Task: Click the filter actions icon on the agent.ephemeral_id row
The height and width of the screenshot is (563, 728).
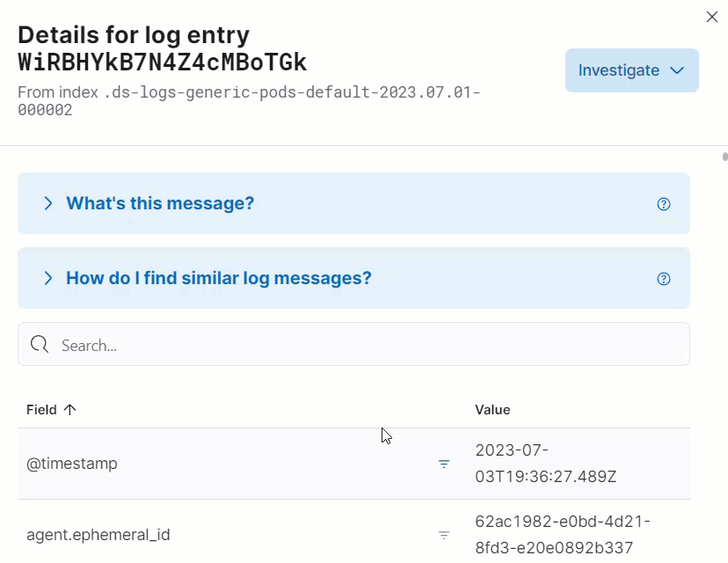Action: point(444,535)
